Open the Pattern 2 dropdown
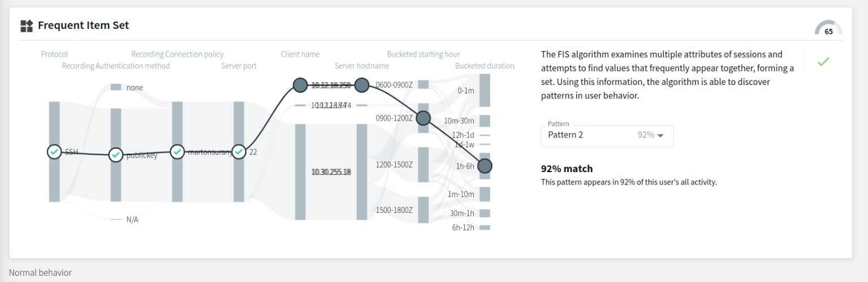868x282 pixels. click(x=607, y=136)
